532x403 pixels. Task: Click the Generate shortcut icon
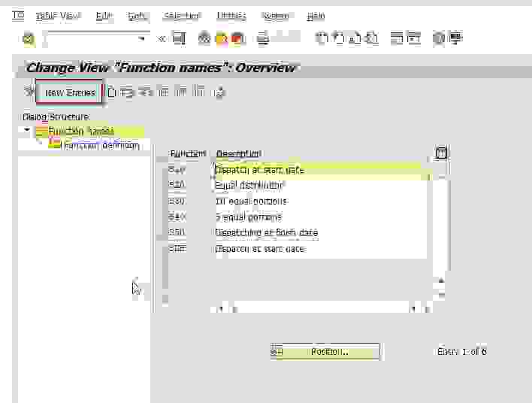413,38
